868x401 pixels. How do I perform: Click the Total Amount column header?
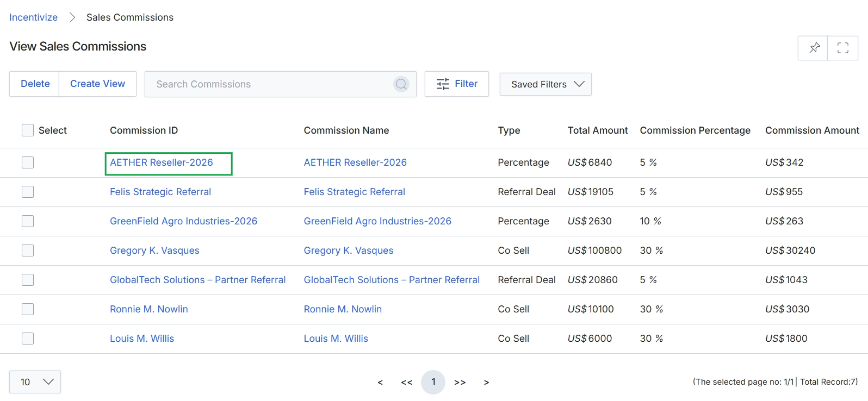coord(598,130)
